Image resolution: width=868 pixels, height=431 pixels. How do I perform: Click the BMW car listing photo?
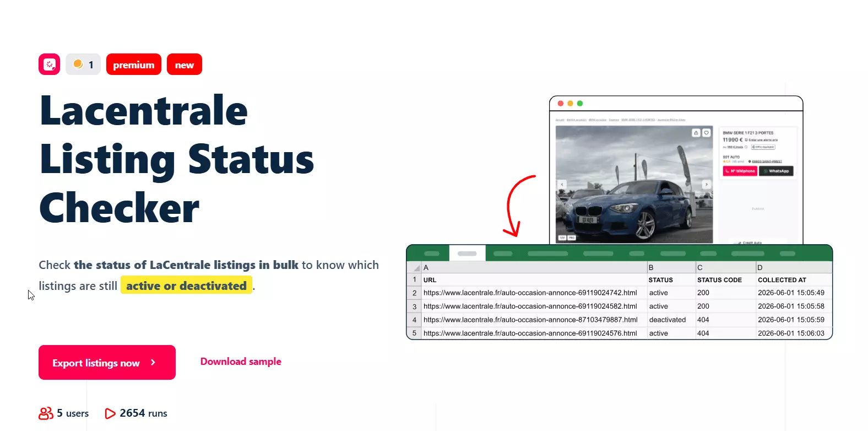pyautogui.click(x=634, y=184)
